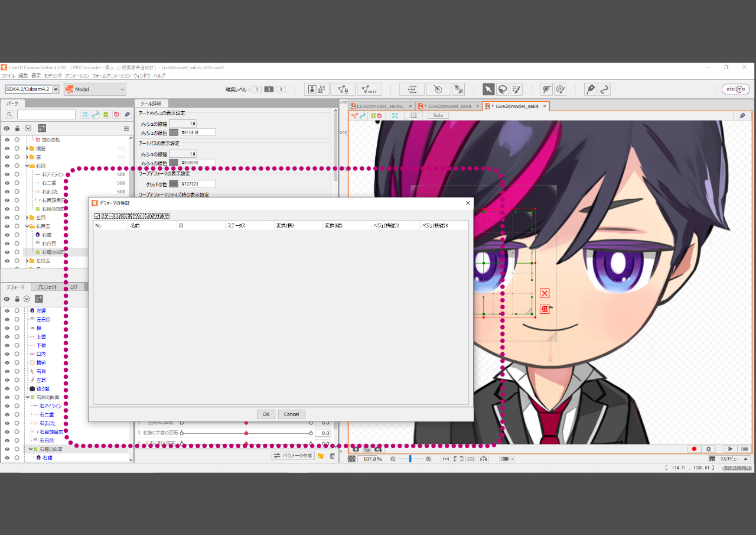This screenshot has width=756, height=535.
Task: Click the Solo button
Action: tap(438, 115)
